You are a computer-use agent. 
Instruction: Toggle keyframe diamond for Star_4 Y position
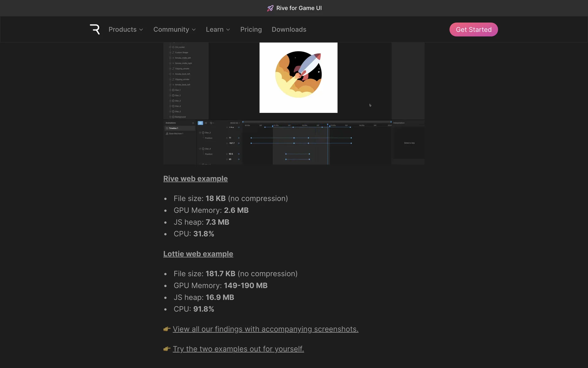(239, 159)
